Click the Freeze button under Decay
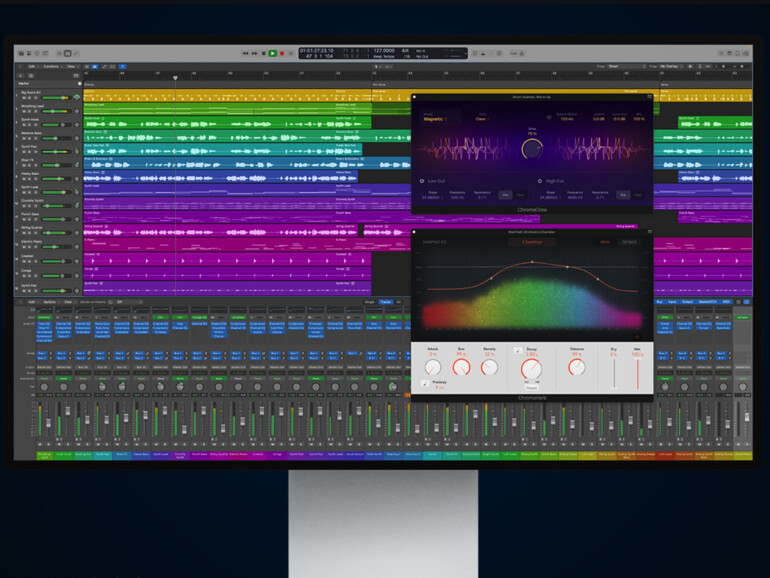 (x=532, y=387)
